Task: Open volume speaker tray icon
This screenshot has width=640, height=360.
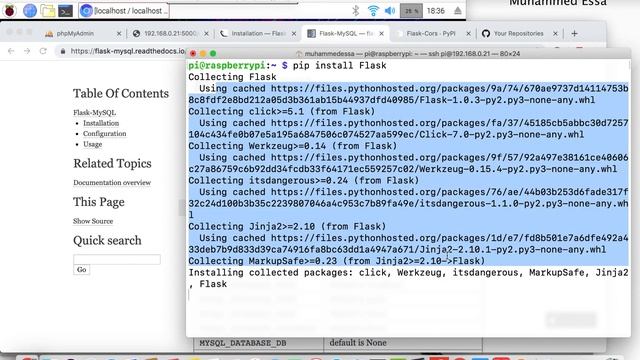Action: click(390, 11)
